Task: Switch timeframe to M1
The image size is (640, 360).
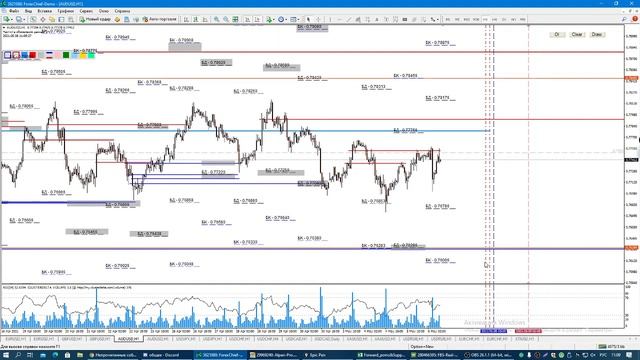Action: point(447,19)
